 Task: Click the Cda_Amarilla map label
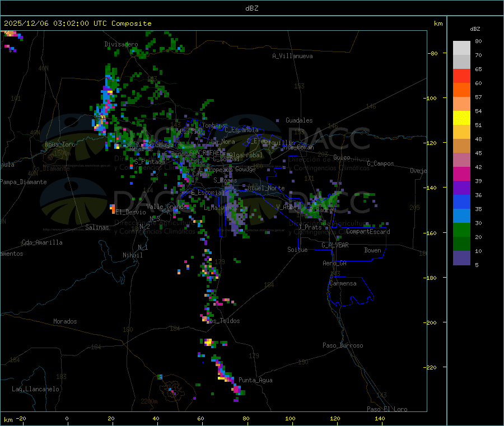(42, 242)
